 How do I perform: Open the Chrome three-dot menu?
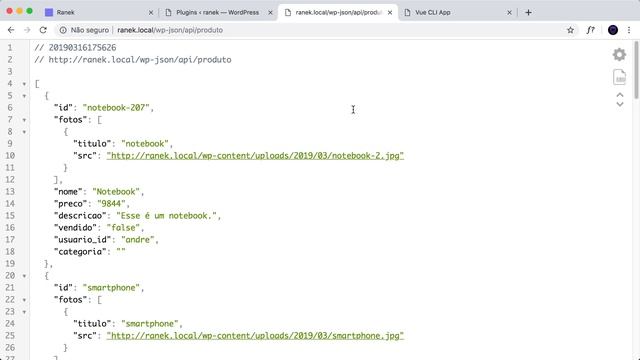point(629,30)
